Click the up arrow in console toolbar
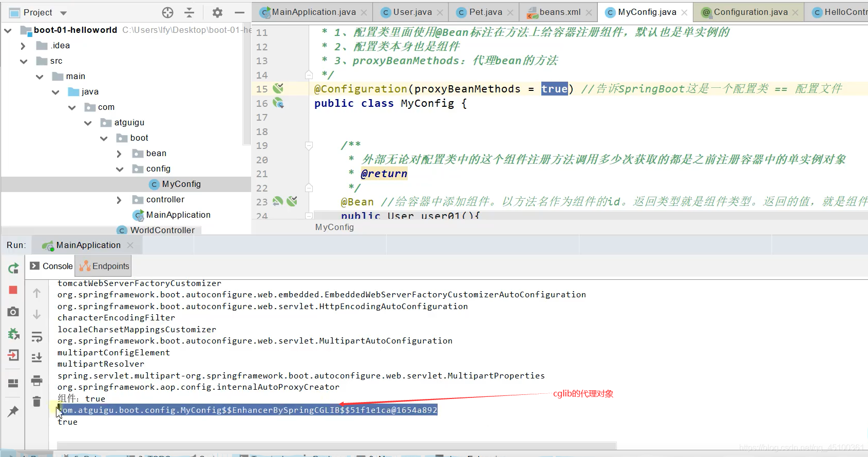This screenshot has width=868, height=457. pyautogui.click(x=36, y=293)
